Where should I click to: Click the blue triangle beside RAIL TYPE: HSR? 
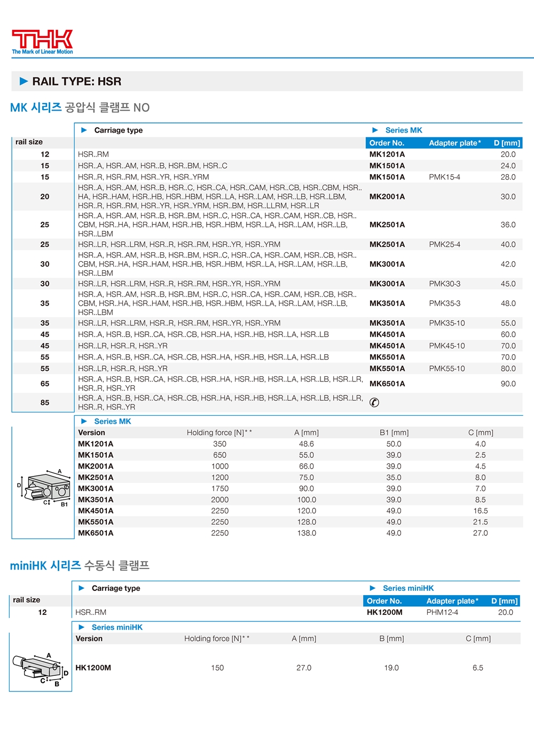(x=23, y=81)
